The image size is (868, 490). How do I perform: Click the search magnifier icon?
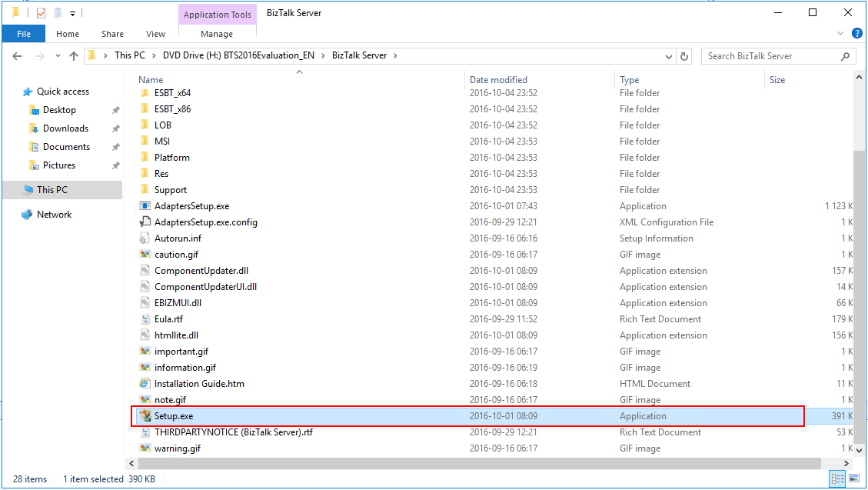[x=845, y=56]
